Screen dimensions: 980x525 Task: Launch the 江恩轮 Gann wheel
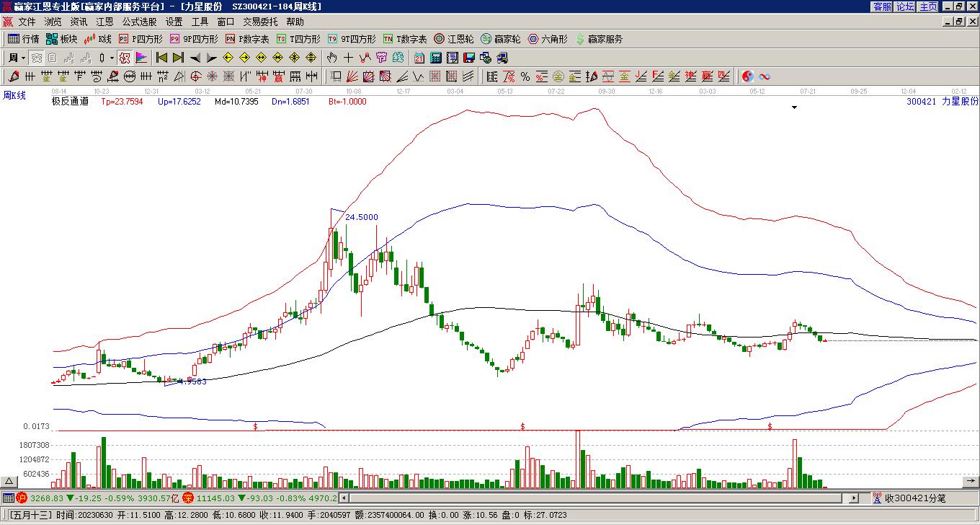[x=454, y=39]
